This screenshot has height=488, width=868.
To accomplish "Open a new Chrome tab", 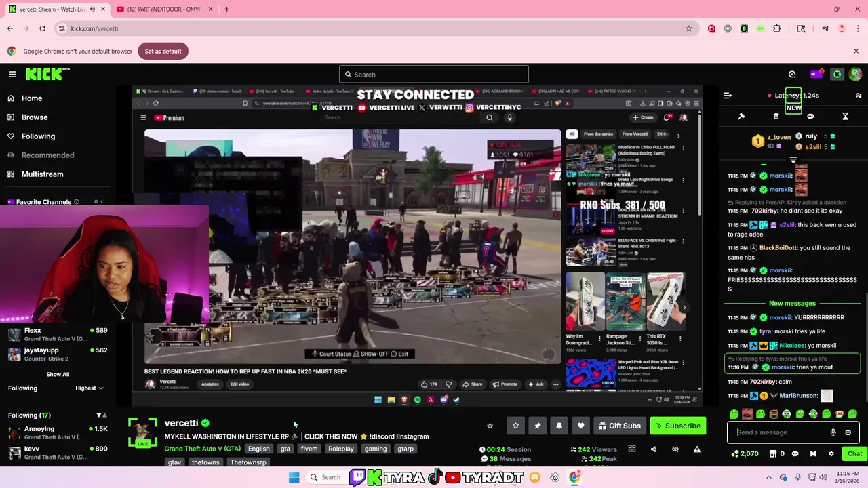I will pyautogui.click(x=226, y=9).
